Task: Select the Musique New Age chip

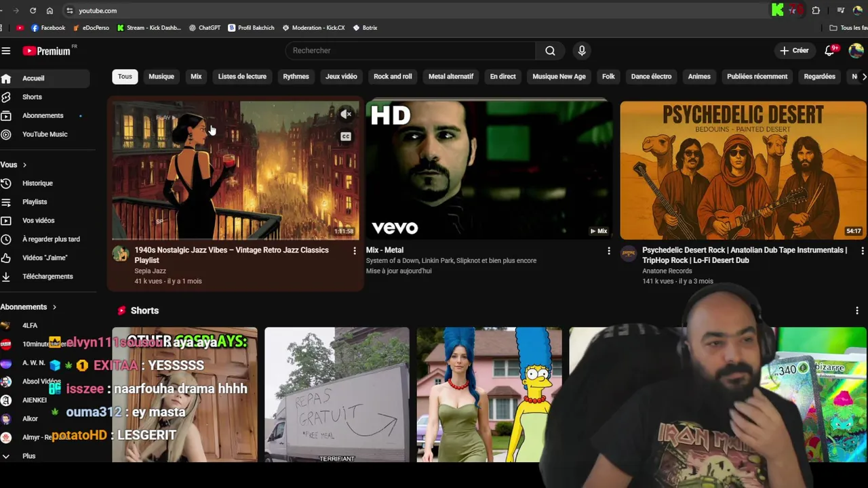Action: click(x=559, y=77)
